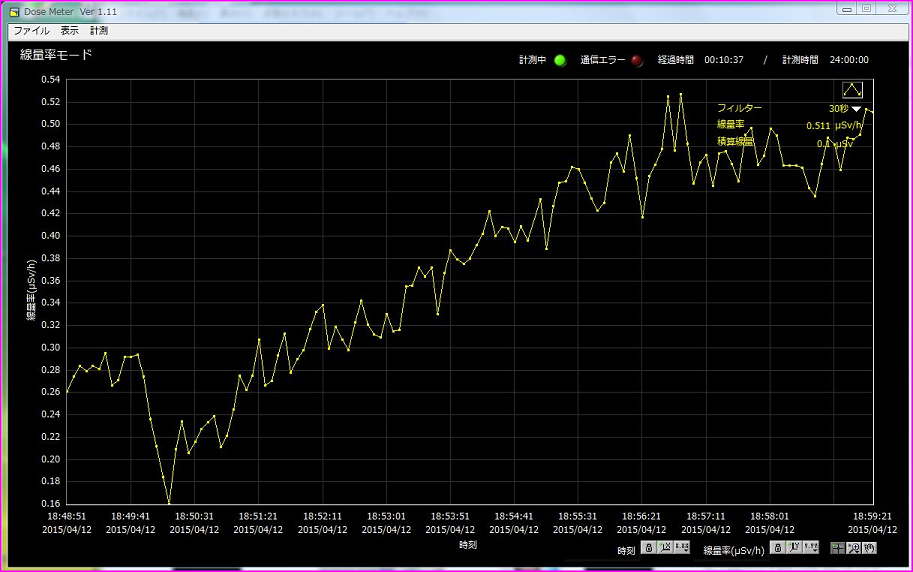Click the green 計測中 indicator light
This screenshot has width=913, height=572.
point(560,60)
